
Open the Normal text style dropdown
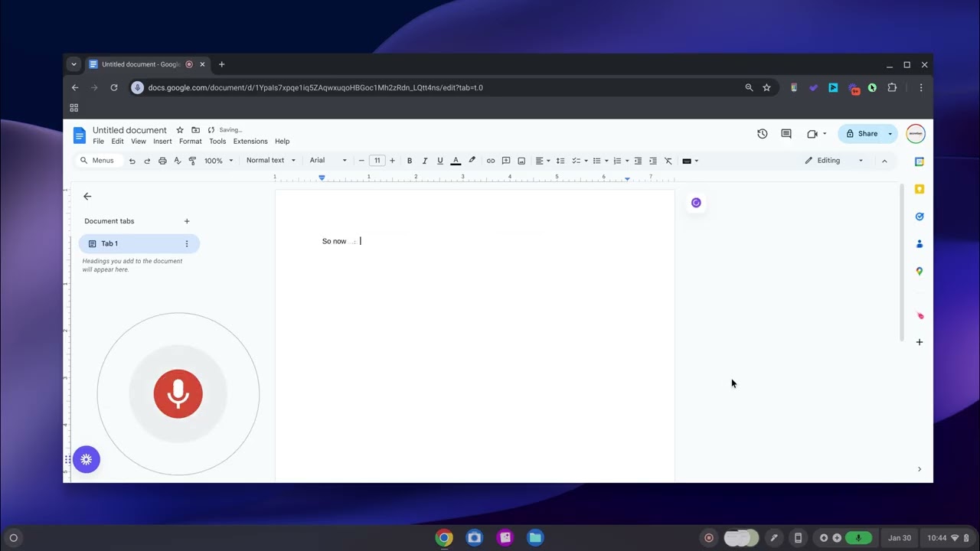click(x=270, y=161)
